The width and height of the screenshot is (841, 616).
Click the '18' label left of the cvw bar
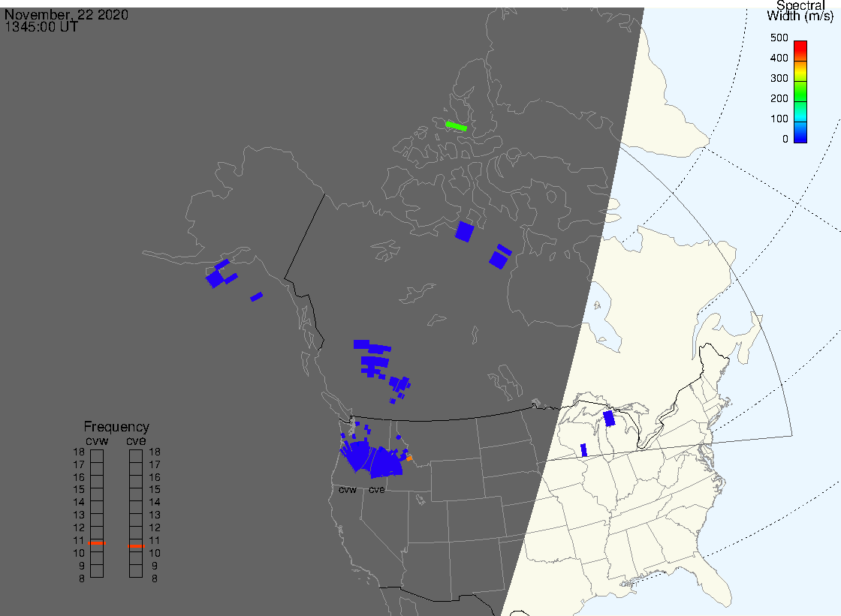pyautogui.click(x=79, y=452)
